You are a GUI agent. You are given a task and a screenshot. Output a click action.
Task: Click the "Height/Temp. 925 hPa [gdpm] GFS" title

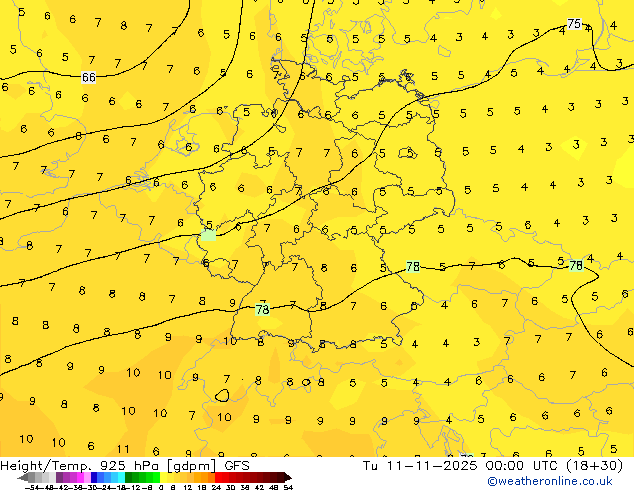pyautogui.click(x=125, y=465)
